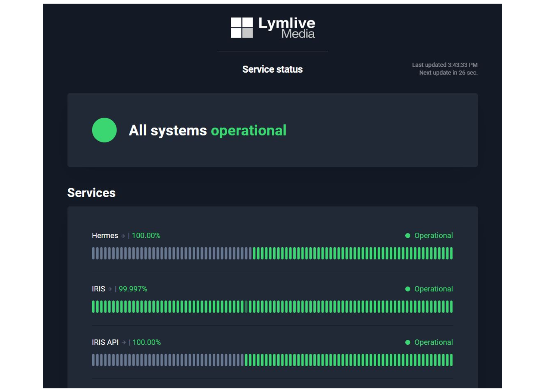Select the Hermes 100.00% uptime percentage
Image resolution: width=545 pixels, height=392 pixels.
[x=146, y=236]
